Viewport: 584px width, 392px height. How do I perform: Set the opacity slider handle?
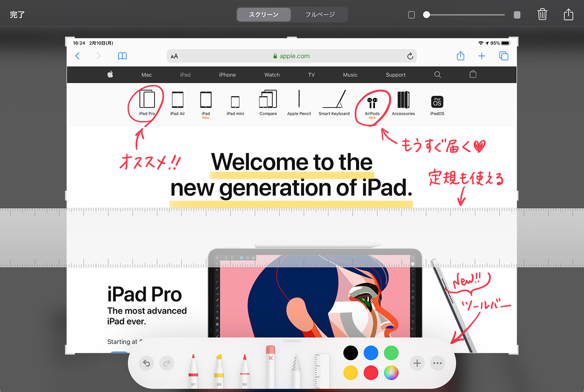426,15
